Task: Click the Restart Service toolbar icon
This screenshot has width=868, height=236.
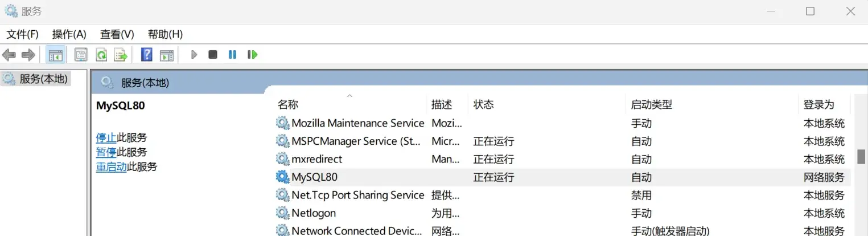Action: point(252,55)
